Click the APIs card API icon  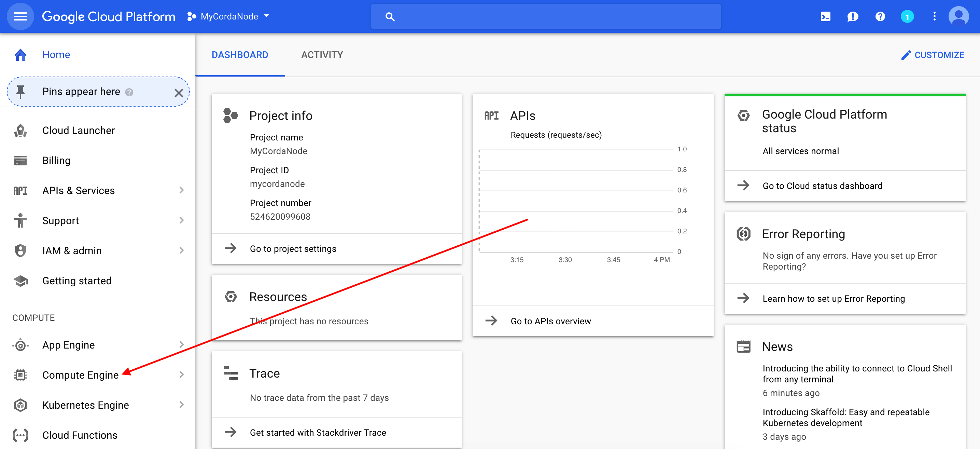(491, 115)
